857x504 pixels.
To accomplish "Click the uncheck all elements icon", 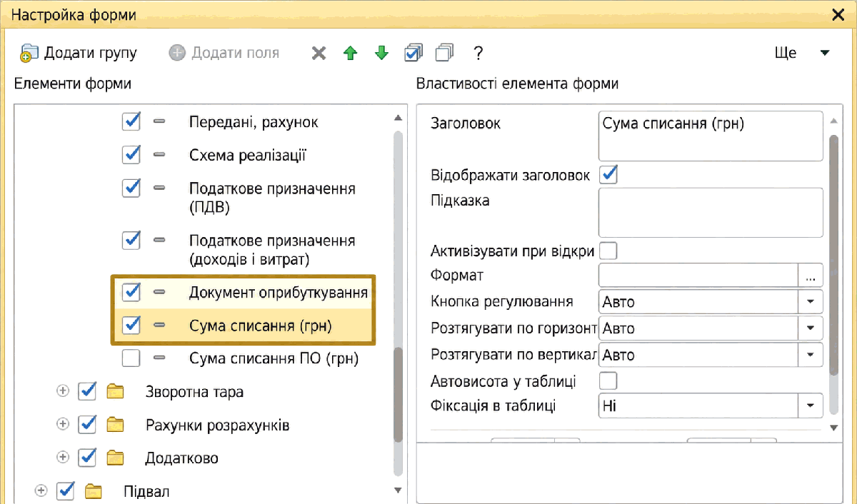I will 444,52.
